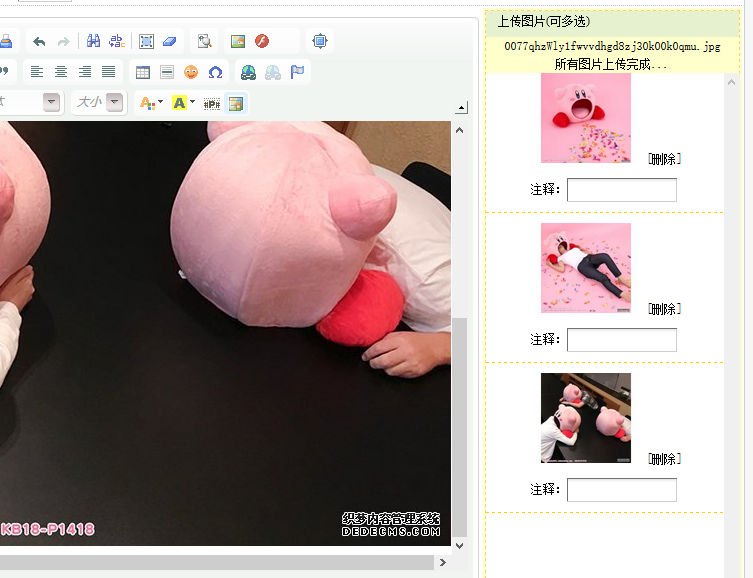Align text to the left
This screenshot has height=578, width=753.
tap(37, 72)
